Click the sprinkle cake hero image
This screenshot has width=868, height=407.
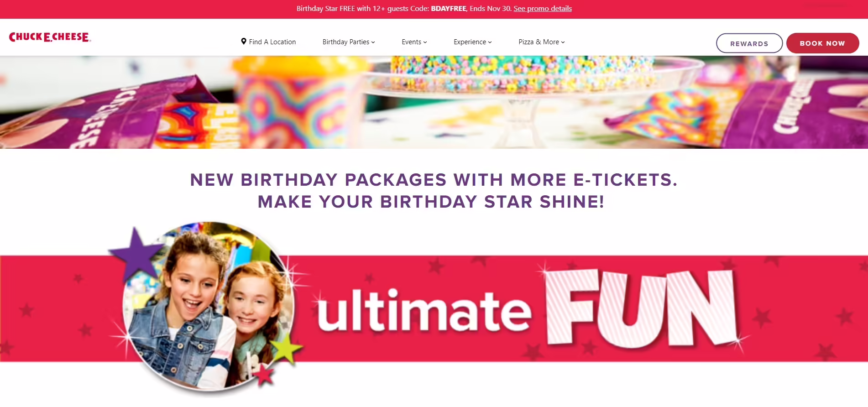(434, 102)
